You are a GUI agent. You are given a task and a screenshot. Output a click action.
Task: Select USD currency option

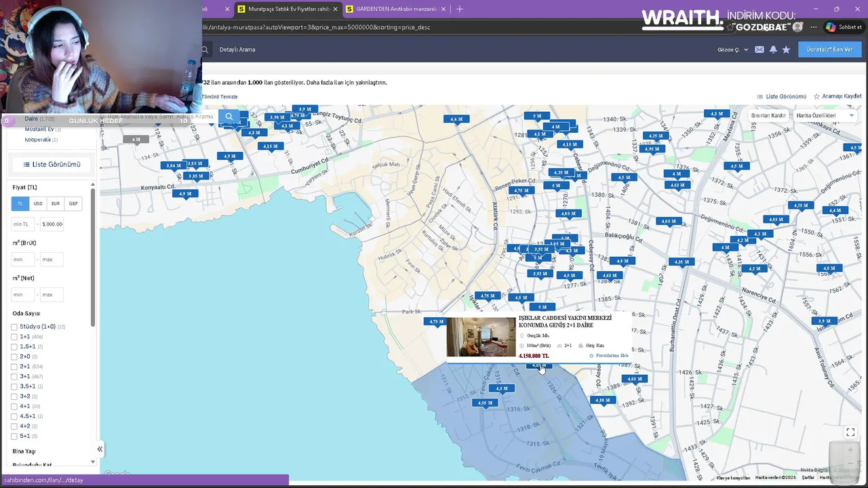click(x=38, y=203)
